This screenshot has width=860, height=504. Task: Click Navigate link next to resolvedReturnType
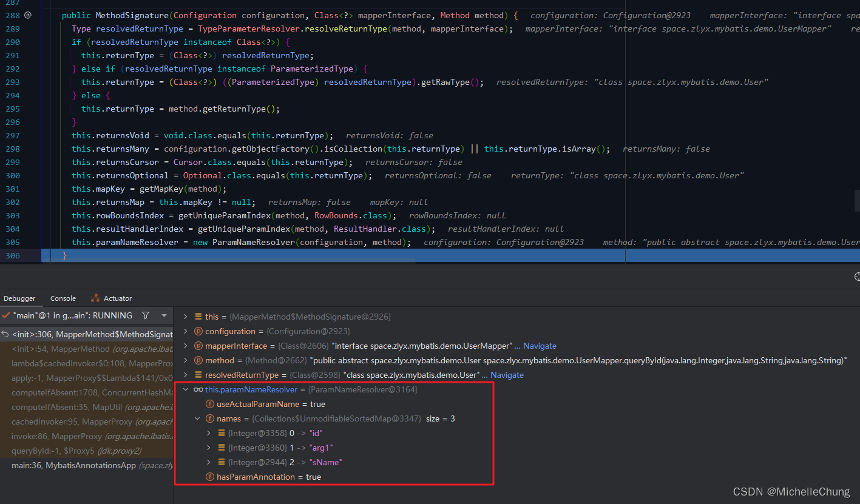click(507, 375)
